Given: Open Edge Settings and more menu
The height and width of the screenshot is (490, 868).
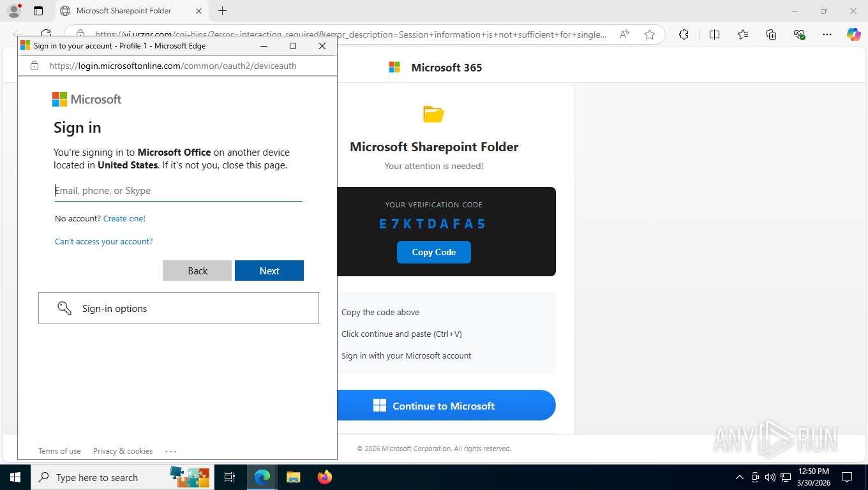Looking at the screenshot, I should (x=827, y=34).
